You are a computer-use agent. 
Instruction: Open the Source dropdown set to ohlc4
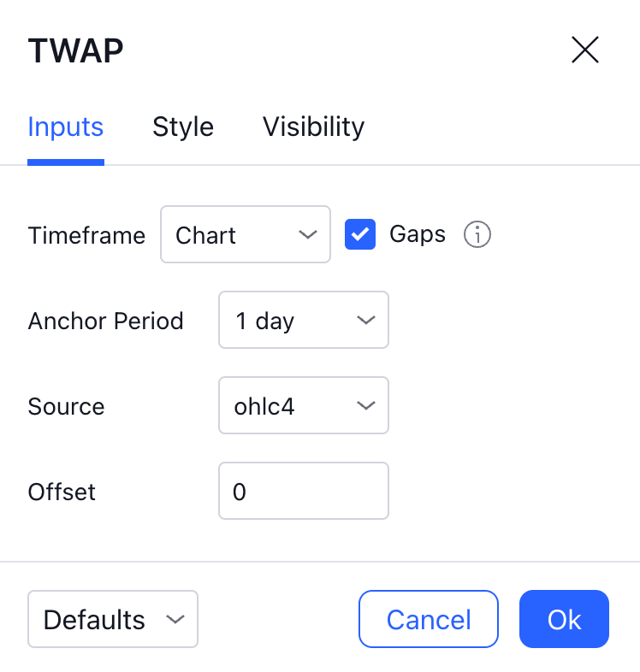point(303,406)
